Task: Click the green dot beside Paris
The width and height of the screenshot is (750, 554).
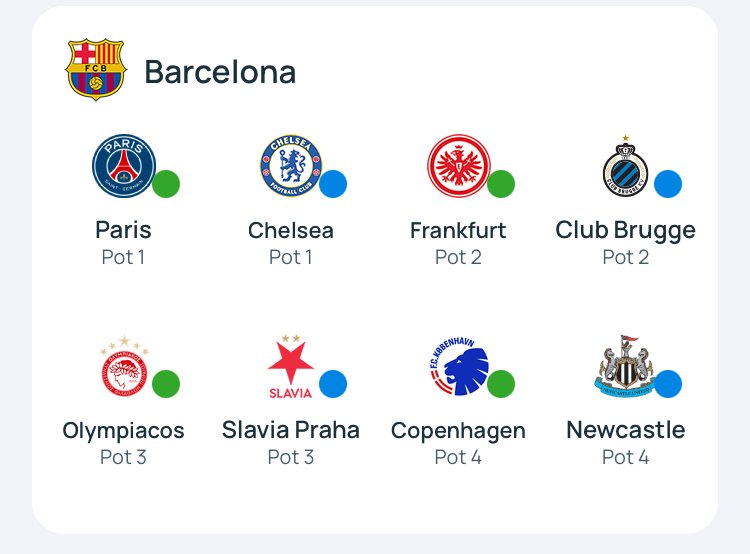Action: (x=166, y=184)
